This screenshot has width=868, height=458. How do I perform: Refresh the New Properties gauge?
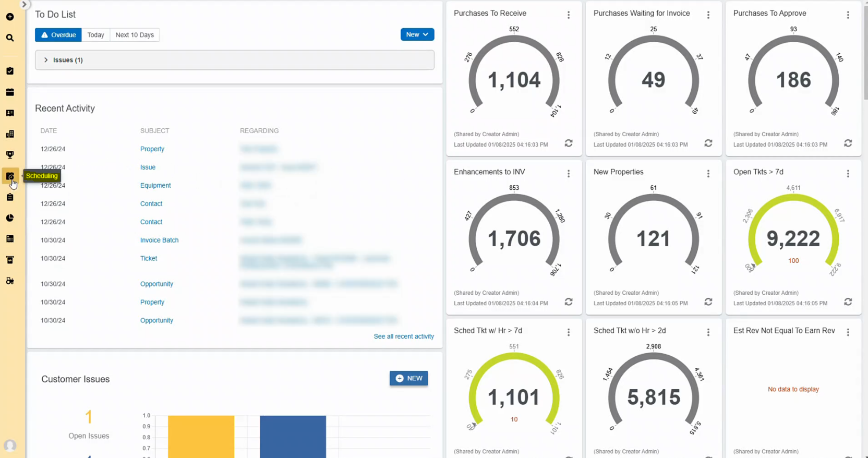point(708,302)
